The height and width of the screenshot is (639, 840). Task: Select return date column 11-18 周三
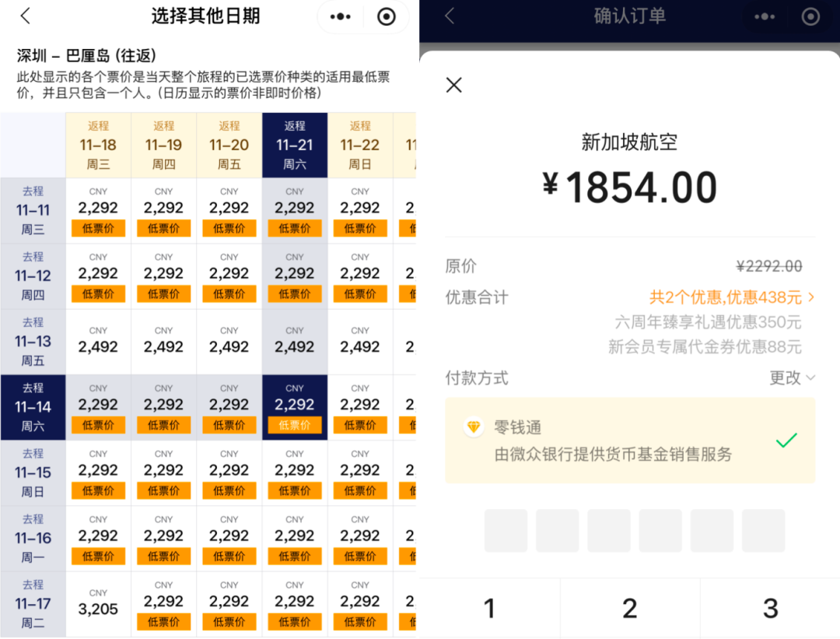point(98,146)
